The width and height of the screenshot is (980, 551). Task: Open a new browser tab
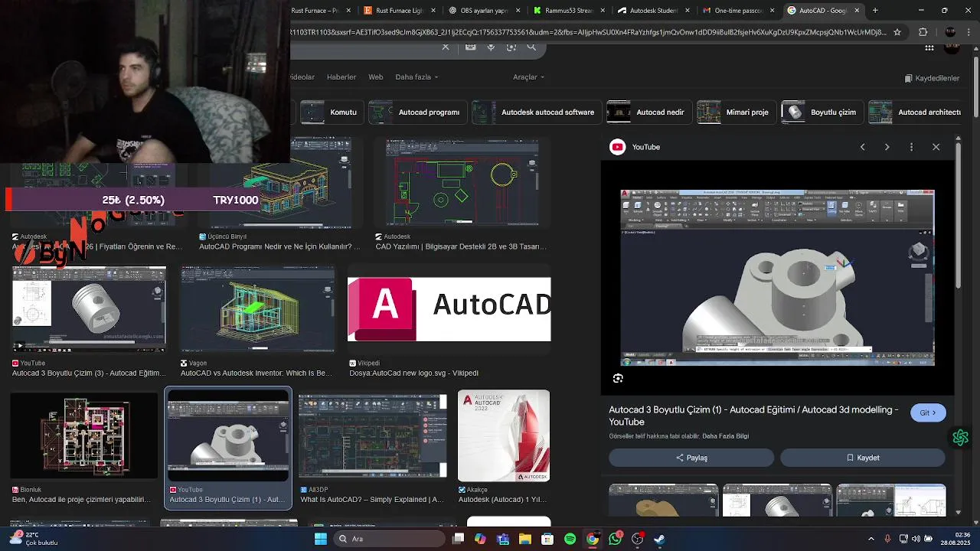(875, 11)
